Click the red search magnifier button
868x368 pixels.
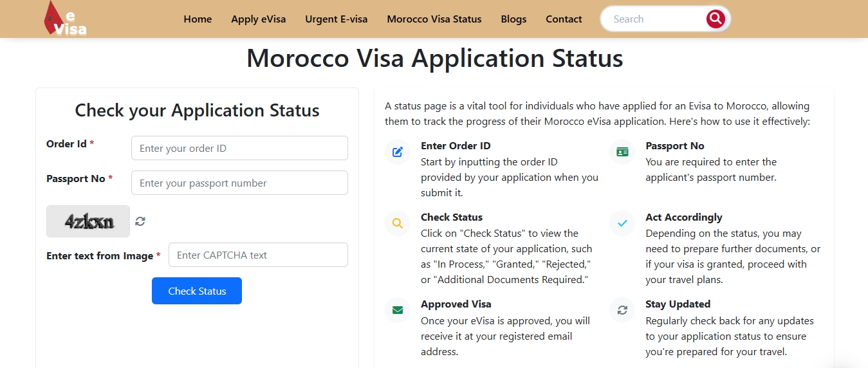(716, 19)
